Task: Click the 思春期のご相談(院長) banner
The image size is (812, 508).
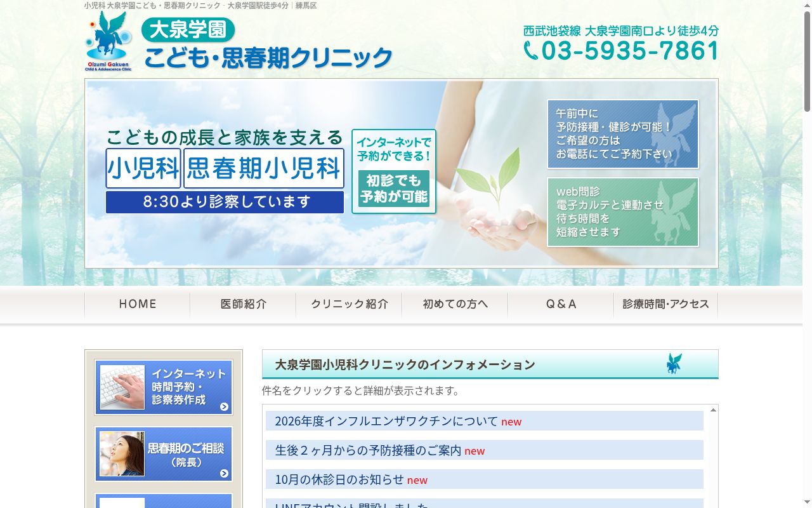Action: click(164, 454)
